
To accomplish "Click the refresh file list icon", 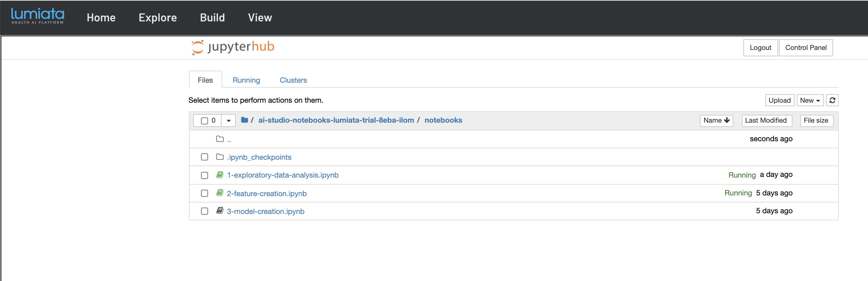I will coord(832,101).
